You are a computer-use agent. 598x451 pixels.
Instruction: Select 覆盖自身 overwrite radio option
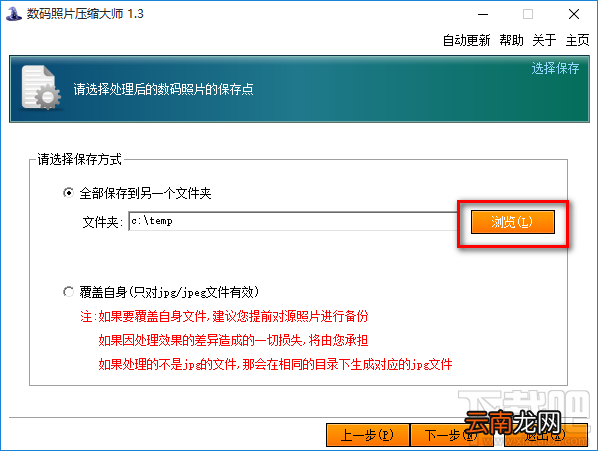pyautogui.click(x=68, y=292)
